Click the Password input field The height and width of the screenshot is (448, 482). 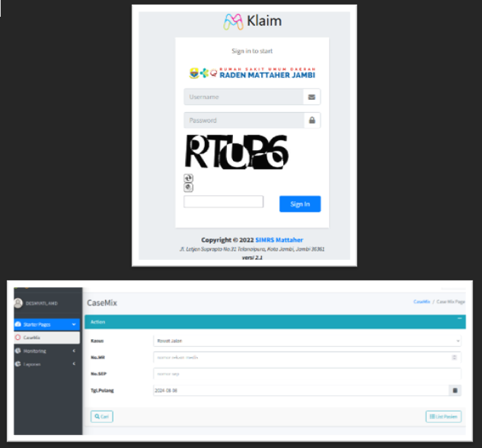(243, 120)
